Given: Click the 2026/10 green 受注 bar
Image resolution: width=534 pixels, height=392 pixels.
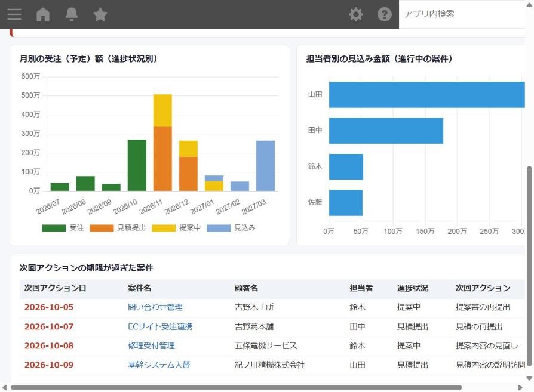Looking at the screenshot, I should 137,165.
